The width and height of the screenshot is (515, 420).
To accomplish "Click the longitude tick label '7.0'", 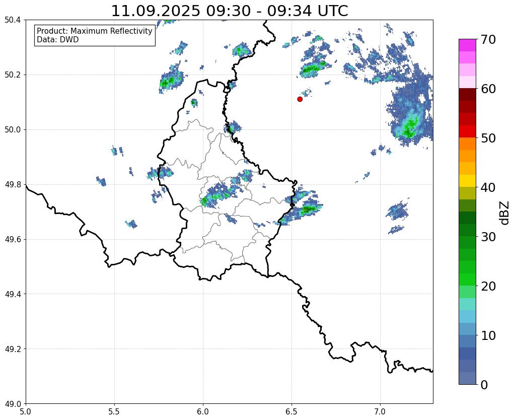I will tap(381, 411).
